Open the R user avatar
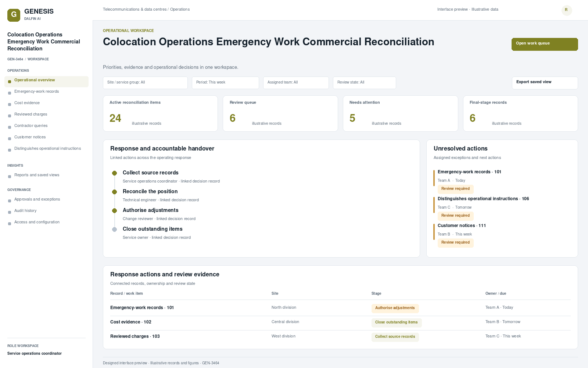 [x=567, y=10]
